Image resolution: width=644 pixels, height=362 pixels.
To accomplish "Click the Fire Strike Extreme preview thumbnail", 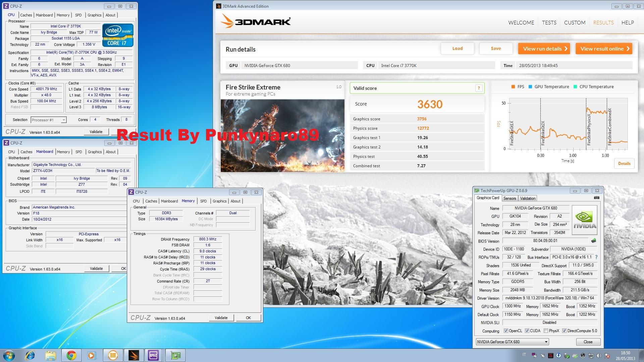I will pyautogui.click(x=282, y=135).
